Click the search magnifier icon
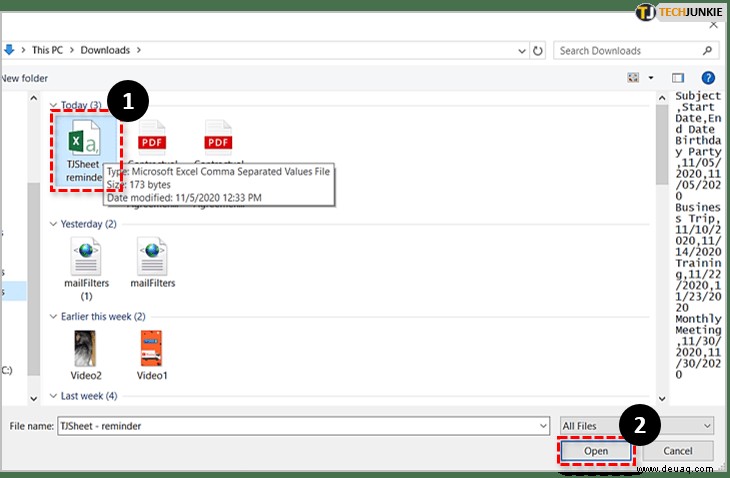The image size is (730, 478). coord(707,50)
